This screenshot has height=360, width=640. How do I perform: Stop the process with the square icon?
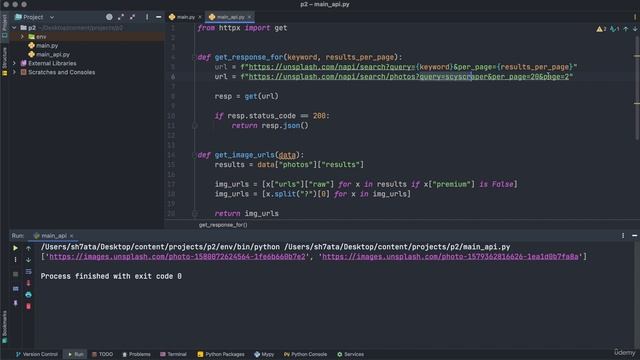coord(16,274)
